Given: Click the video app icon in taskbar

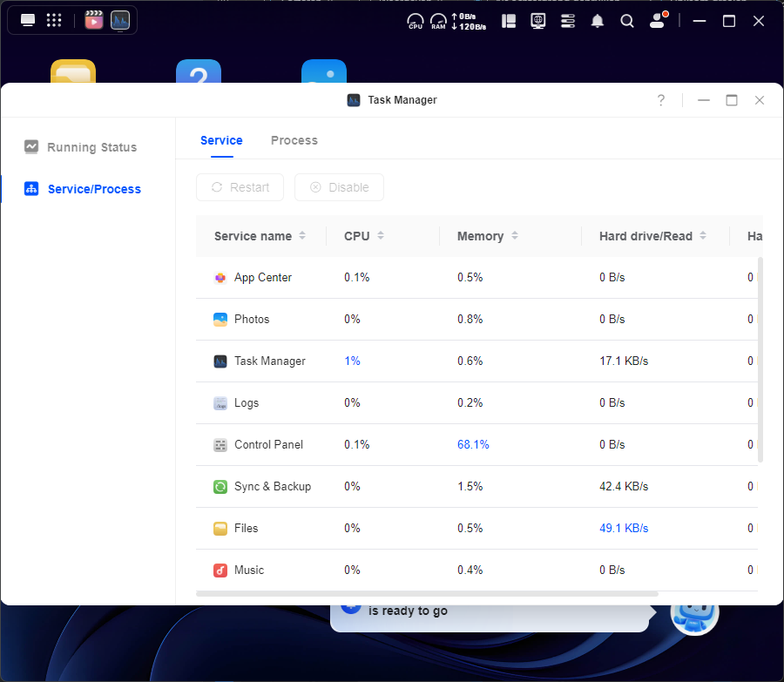Looking at the screenshot, I should pyautogui.click(x=93, y=21).
